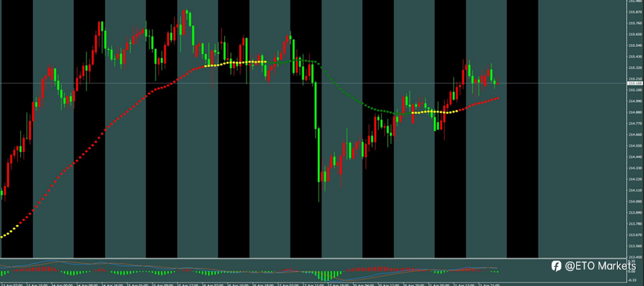Click the 214.660 price axis label
Screen dimensions: 644x286
coord(635,134)
